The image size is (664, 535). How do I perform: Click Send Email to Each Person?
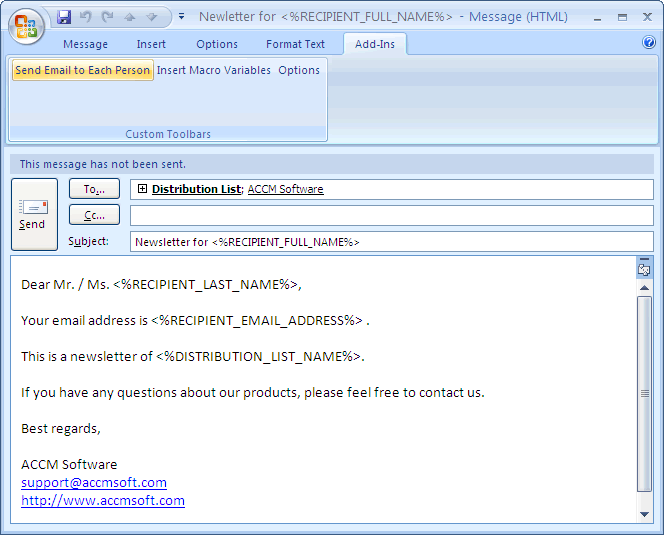pyautogui.click(x=83, y=70)
